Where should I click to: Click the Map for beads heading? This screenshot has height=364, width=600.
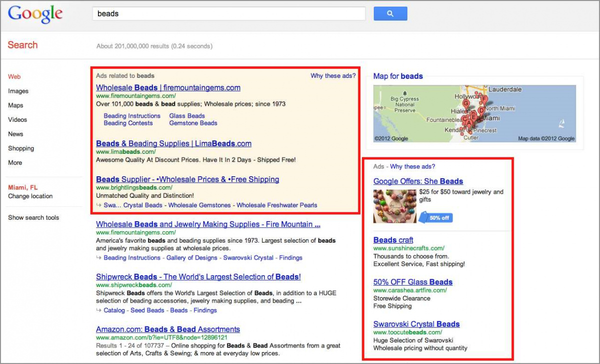point(398,76)
